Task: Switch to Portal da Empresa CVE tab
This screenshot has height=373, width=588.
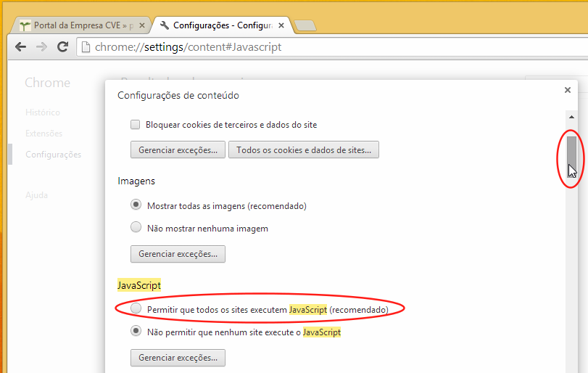Action: [x=80, y=25]
